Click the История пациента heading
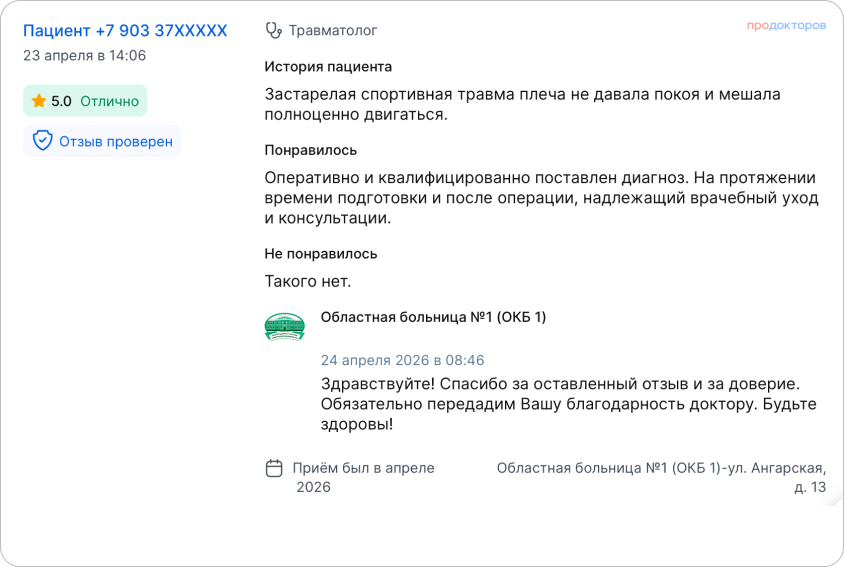The image size is (844, 567). click(328, 67)
